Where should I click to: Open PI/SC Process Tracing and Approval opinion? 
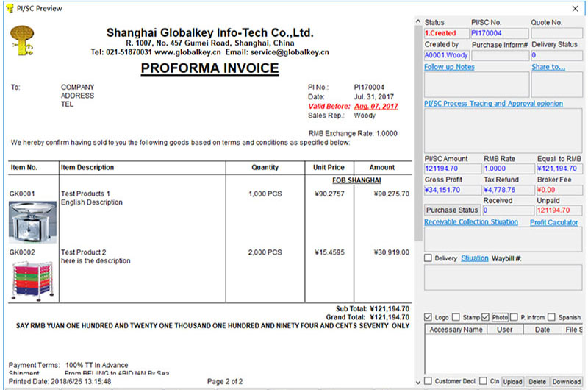tap(494, 104)
